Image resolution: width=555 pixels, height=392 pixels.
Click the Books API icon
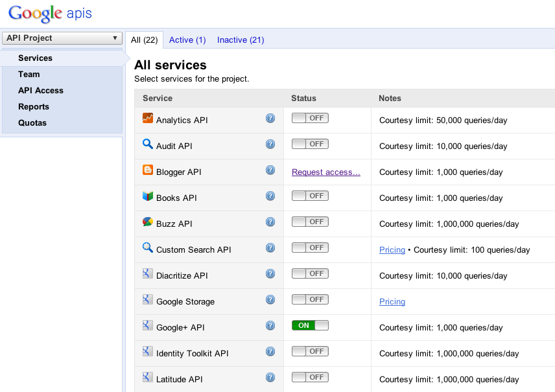(148, 196)
